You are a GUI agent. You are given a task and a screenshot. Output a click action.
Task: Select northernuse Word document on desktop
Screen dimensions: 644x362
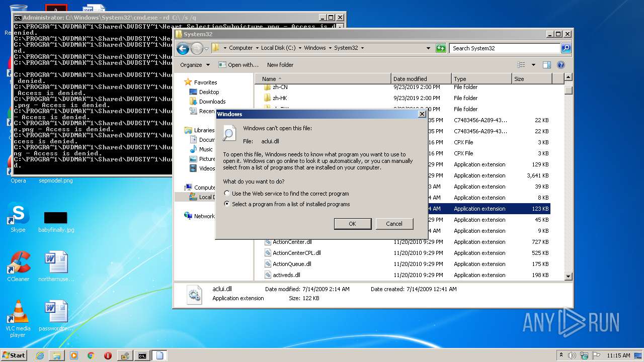56,266
